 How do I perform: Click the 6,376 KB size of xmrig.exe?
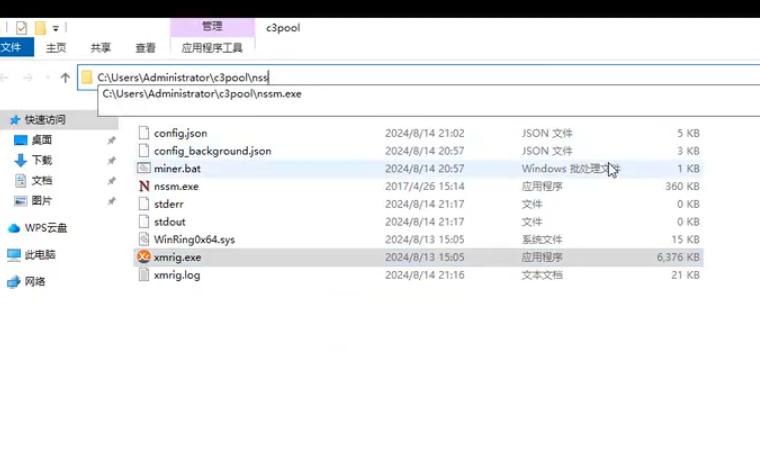coord(678,257)
